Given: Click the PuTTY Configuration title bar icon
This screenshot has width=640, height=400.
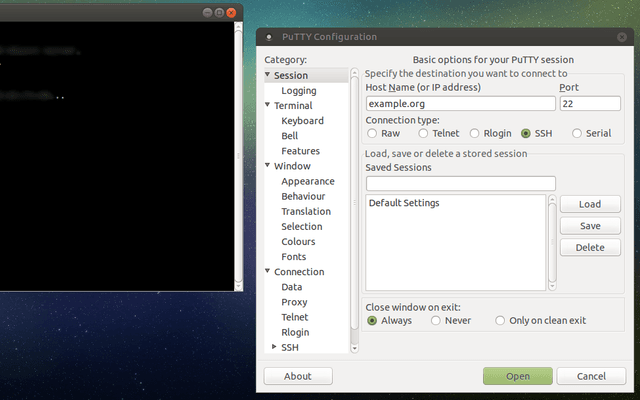Looking at the screenshot, I should click(269, 37).
